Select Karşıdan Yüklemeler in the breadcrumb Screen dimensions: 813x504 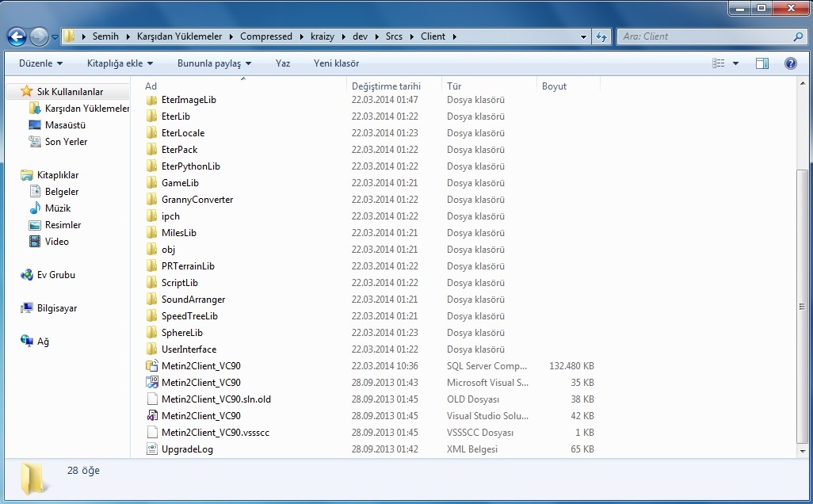pyautogui.click(x=179, y=36)
